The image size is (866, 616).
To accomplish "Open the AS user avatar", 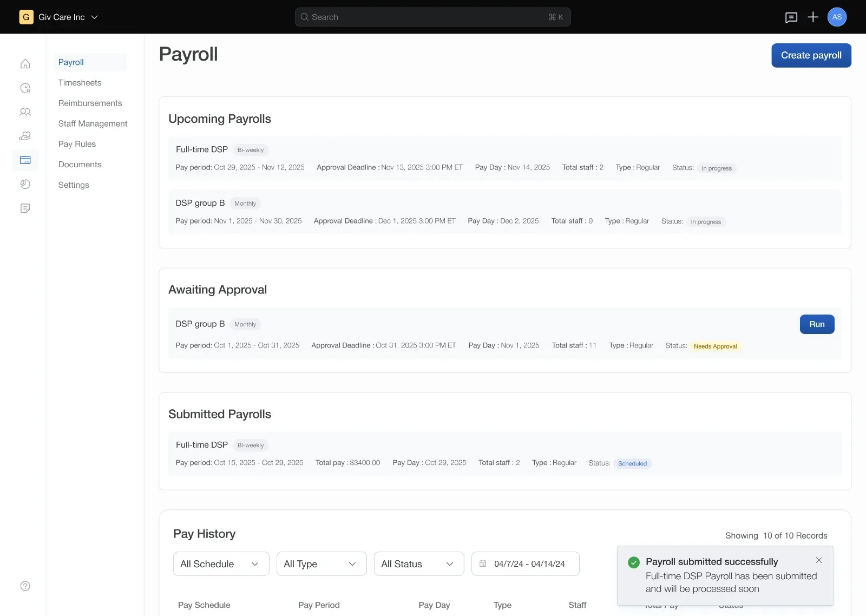I will coord(837,17).
